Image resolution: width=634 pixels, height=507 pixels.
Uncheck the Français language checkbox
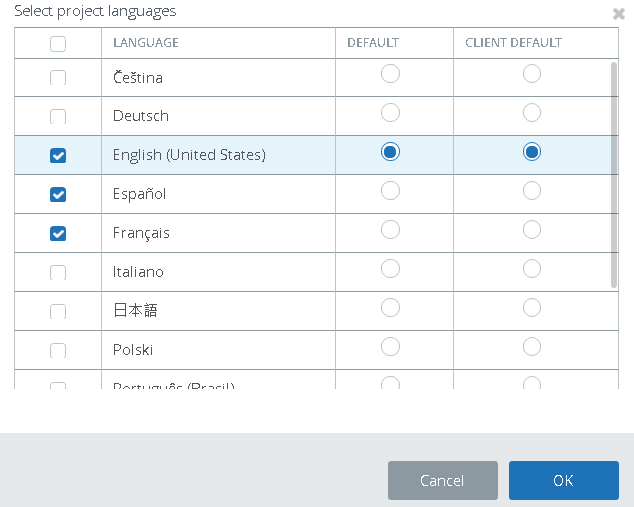coord(58,233)
